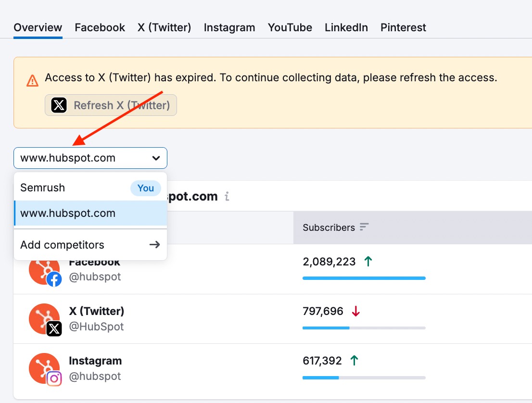Select Semrush from the dropdown list
The image size is (532, 403).
click(90, 188)
